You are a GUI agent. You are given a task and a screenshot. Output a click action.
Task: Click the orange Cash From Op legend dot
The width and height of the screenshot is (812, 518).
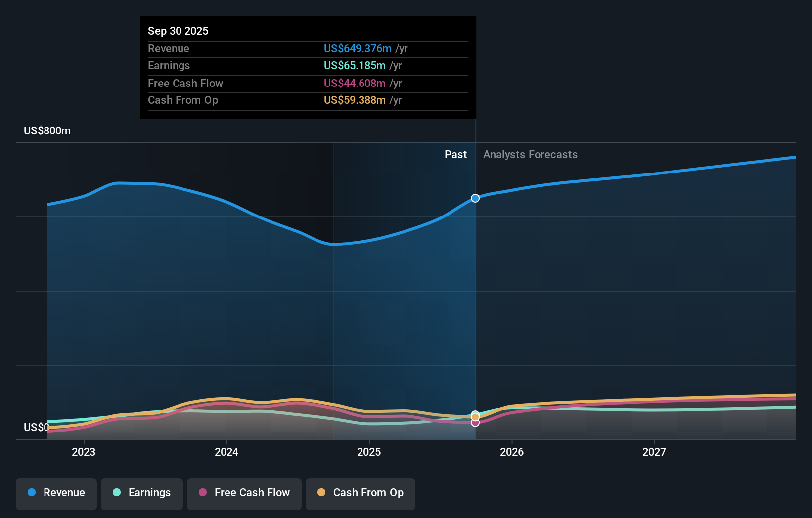coord(322,493)
